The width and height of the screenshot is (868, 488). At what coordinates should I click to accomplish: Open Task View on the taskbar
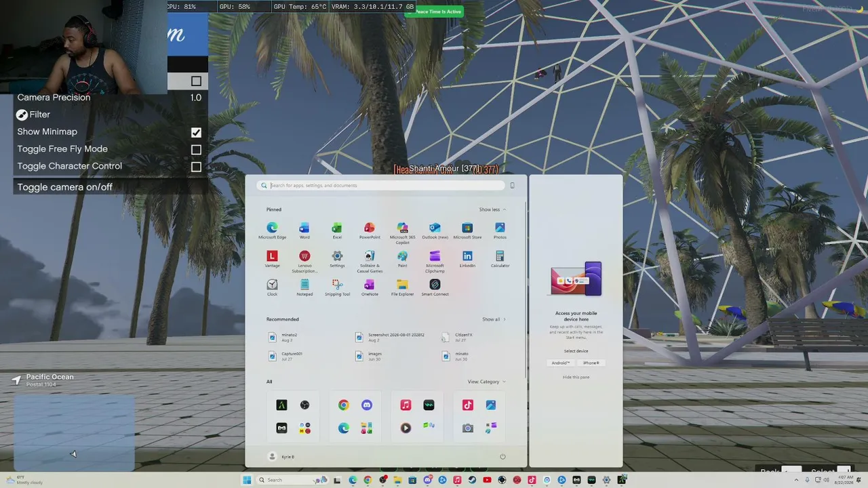point(337,480)
